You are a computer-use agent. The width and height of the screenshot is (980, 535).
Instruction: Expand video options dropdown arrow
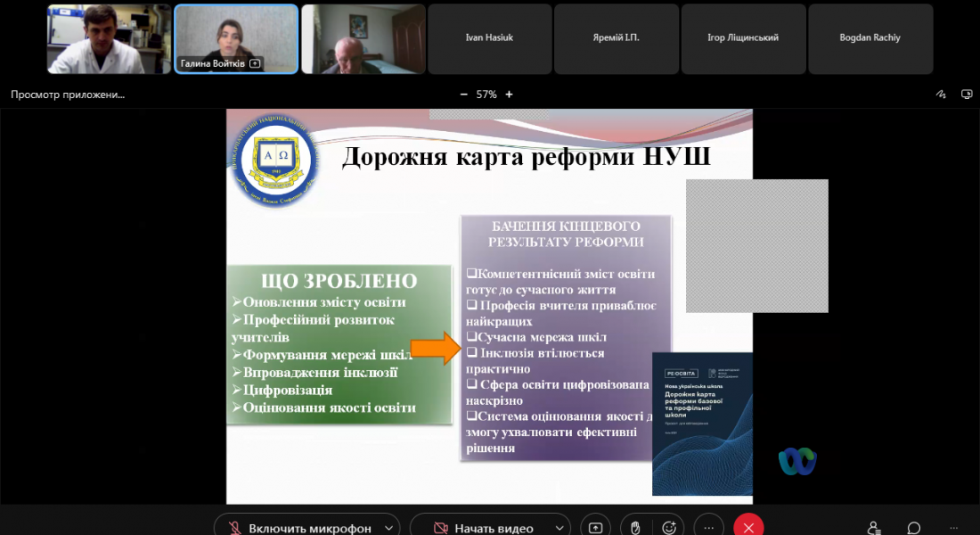click(557, 528)
